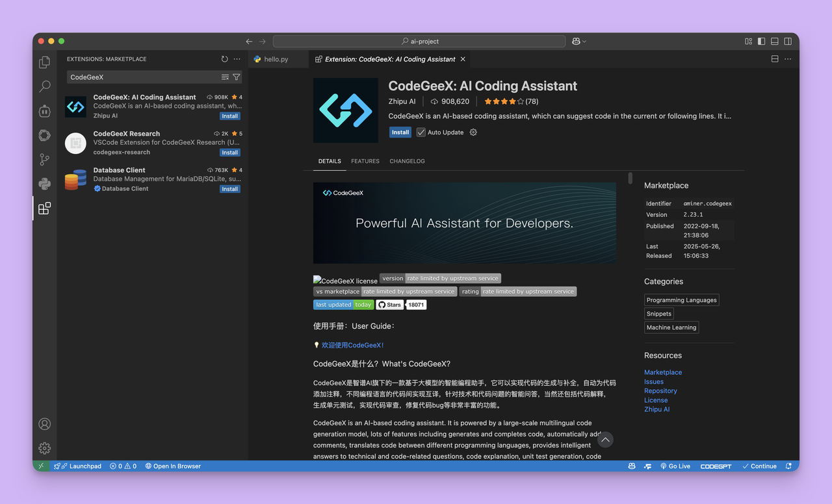Open the 欢迎使用CodeGeeX link
The height and width of the screenshot is (504, 832).
pyautogui.click(x=352, y=346)
